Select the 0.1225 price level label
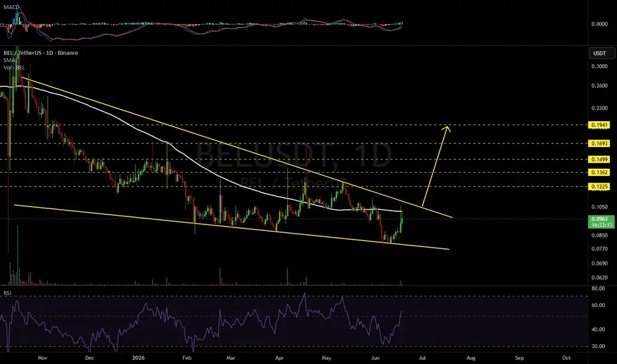This screenshot has width=617, height=364. [x=599, y=187]
